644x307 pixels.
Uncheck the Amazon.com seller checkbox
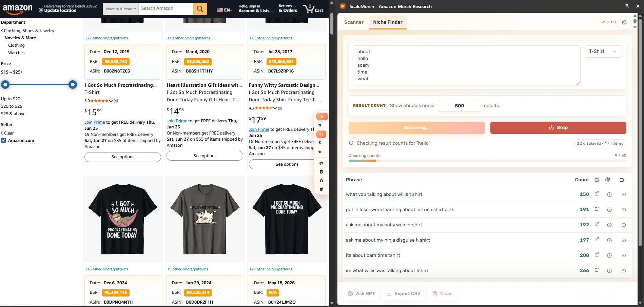click(3, 141)
